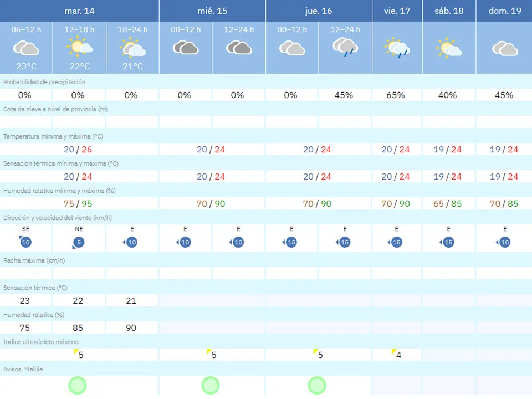Click the 23°C temperature reading
The width and height of the screenshot is (532, 399).
[26, 66]
